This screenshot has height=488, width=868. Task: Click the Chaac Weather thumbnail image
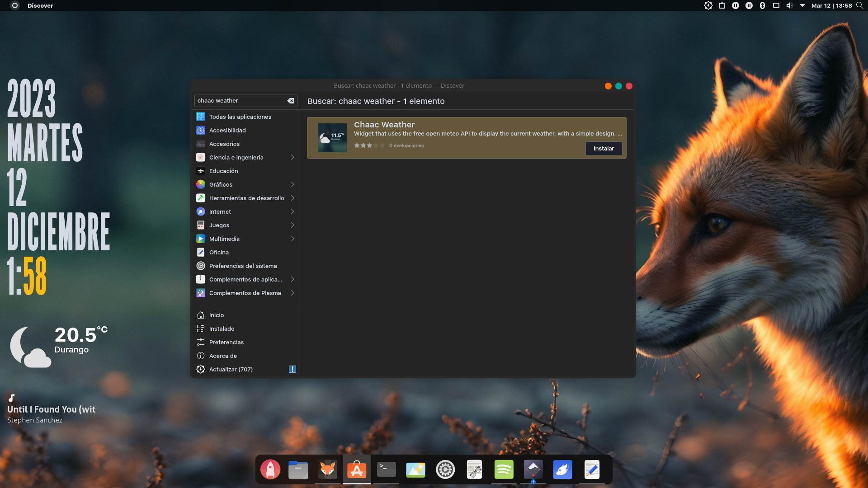click(x=332, y=138)
